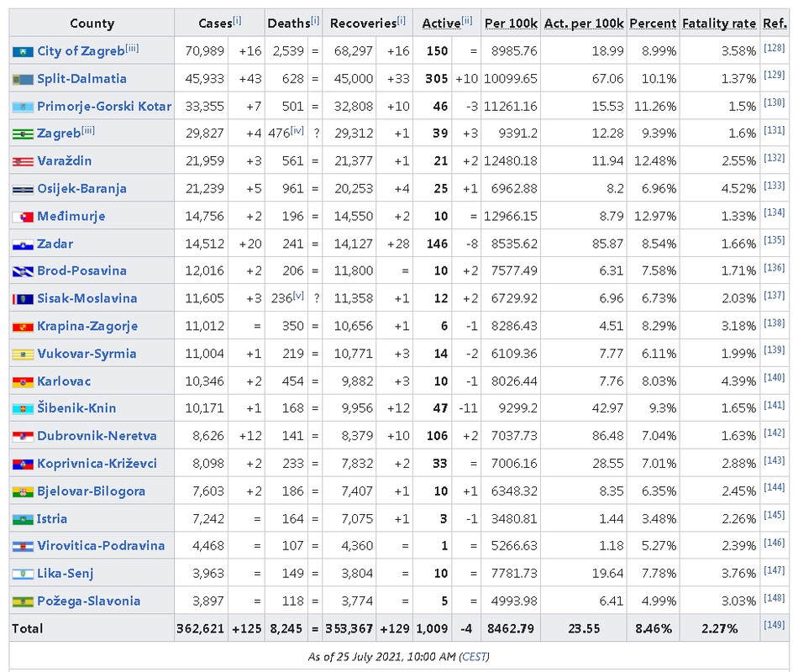793x672 pixels.
Task: Click the CEST timezone link
Action: (x=474, y=657)
